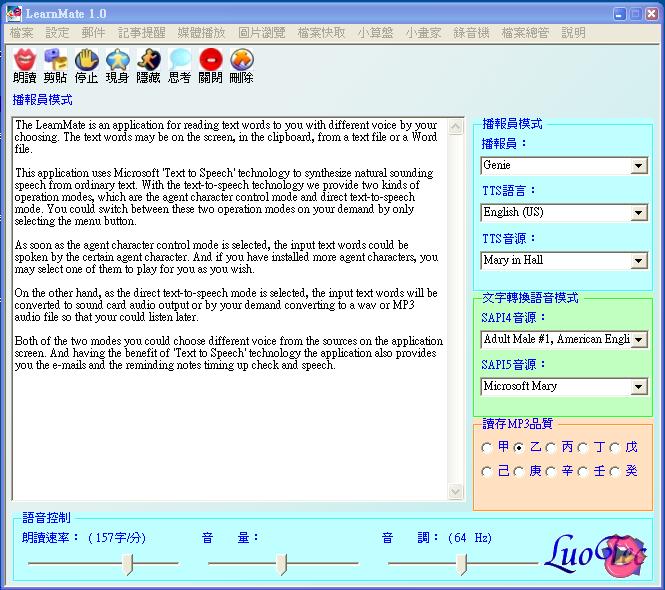The width and height of the screenshot is (665, 590).
Task: Click the 朗讀速率 (157字/分) label
Action: point(84,538)
